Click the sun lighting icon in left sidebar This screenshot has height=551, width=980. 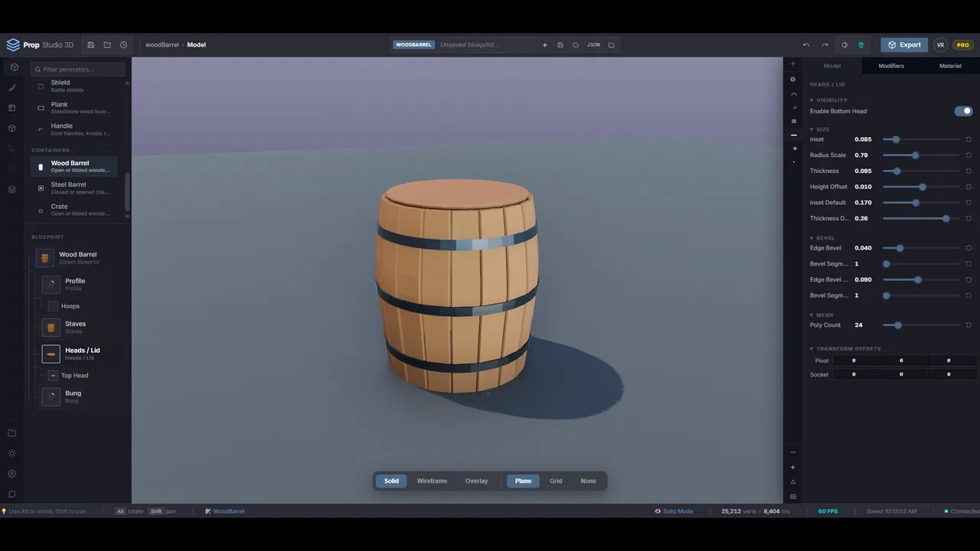click(x=11, y=454)
